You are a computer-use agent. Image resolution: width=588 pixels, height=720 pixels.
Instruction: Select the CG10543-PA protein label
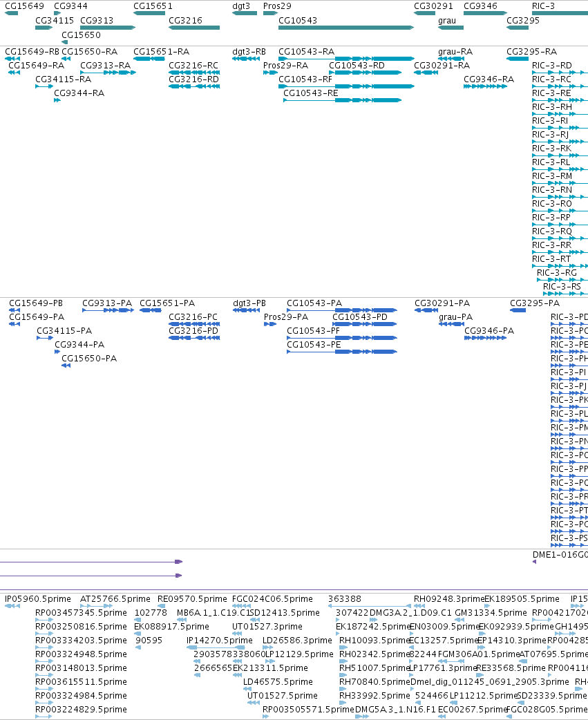tap(314, 303)
